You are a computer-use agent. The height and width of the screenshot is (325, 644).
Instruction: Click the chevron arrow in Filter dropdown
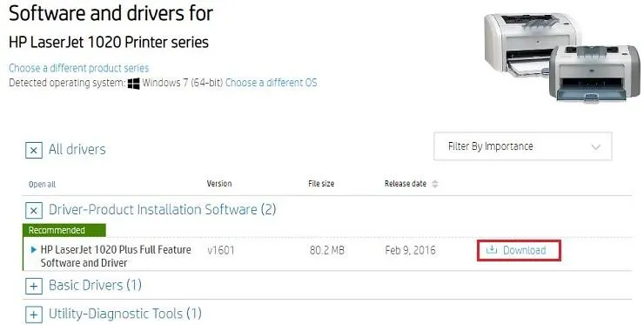596,147
